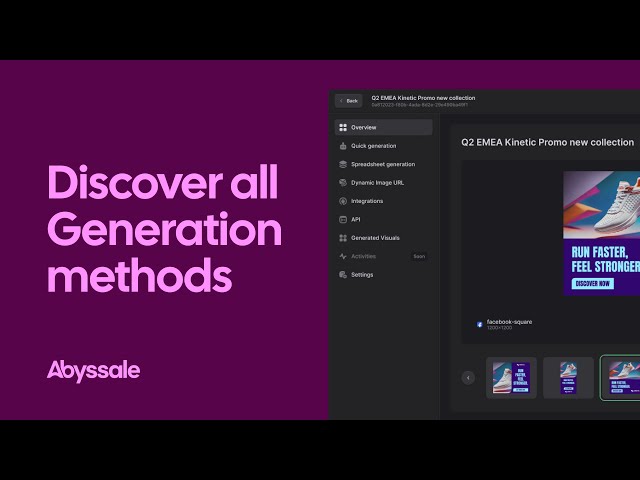Click the Activities pulse icon

tap(343, 256)
